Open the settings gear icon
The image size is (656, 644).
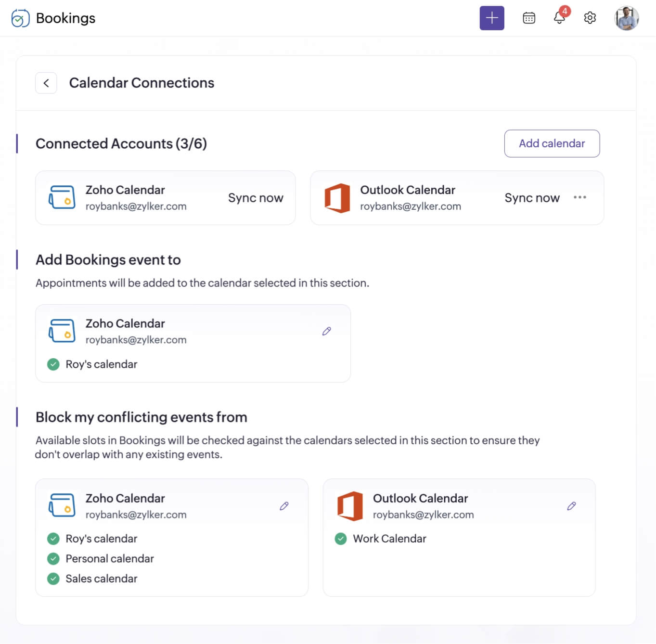point(590,18)
